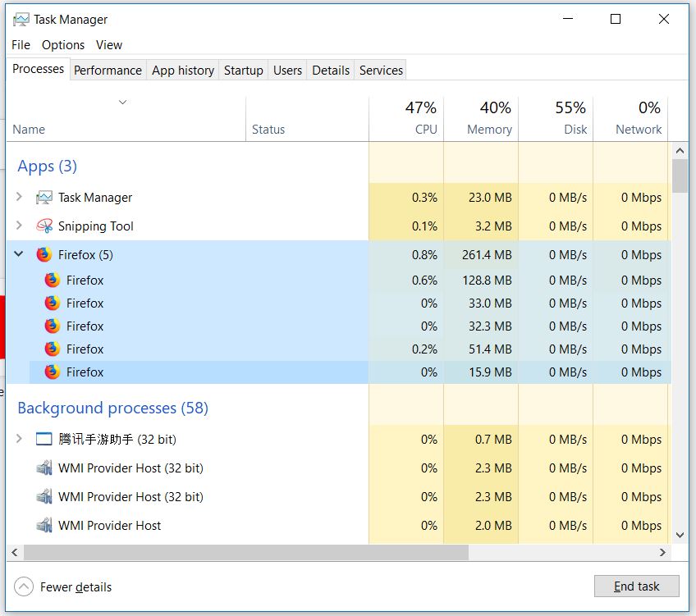Click Firefox icon in the 15.9 MB row

[53, 372]
